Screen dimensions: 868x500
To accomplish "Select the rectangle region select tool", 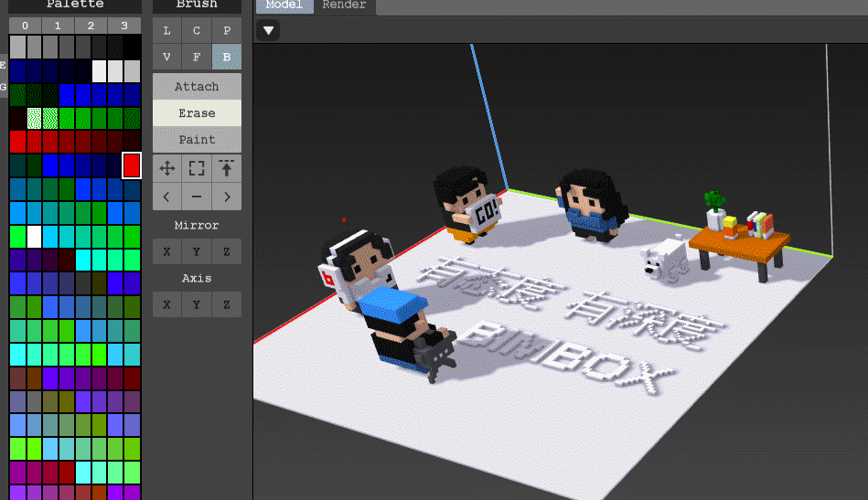I will click(197, 168).
